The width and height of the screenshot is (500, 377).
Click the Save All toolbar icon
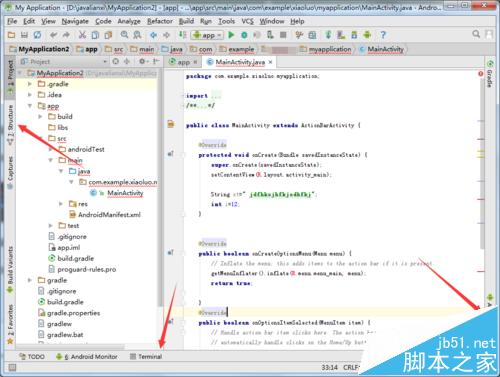pyautogui.click(x=24, y=35)
